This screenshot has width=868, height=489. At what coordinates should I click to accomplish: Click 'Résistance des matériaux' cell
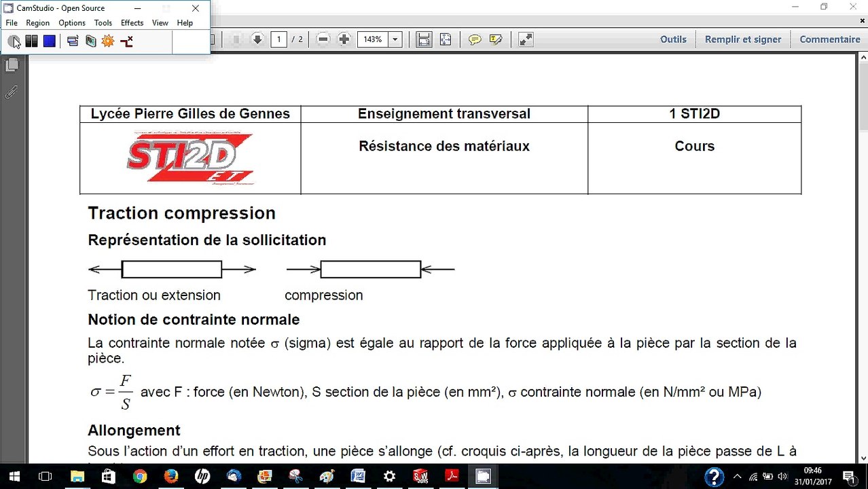pos(444,158)
